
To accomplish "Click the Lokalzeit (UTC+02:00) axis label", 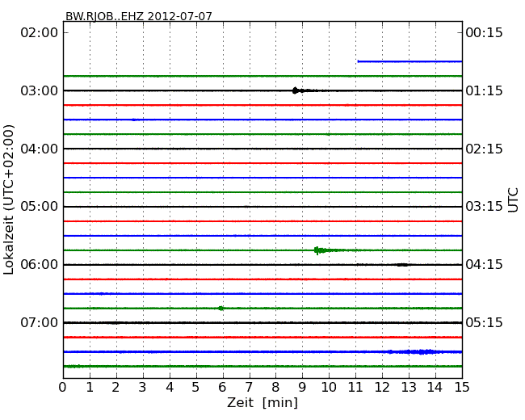I will coord(9,200).
